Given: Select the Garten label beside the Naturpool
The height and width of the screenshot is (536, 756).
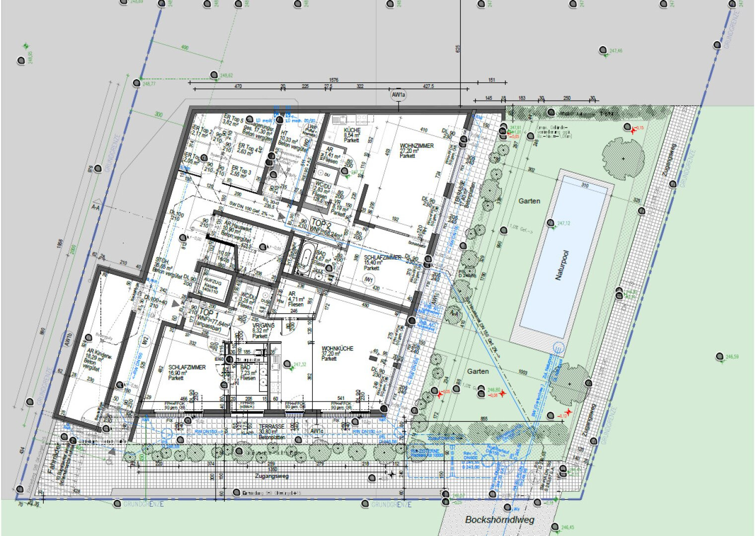Looking at the screenshot, I should point(529,201).
